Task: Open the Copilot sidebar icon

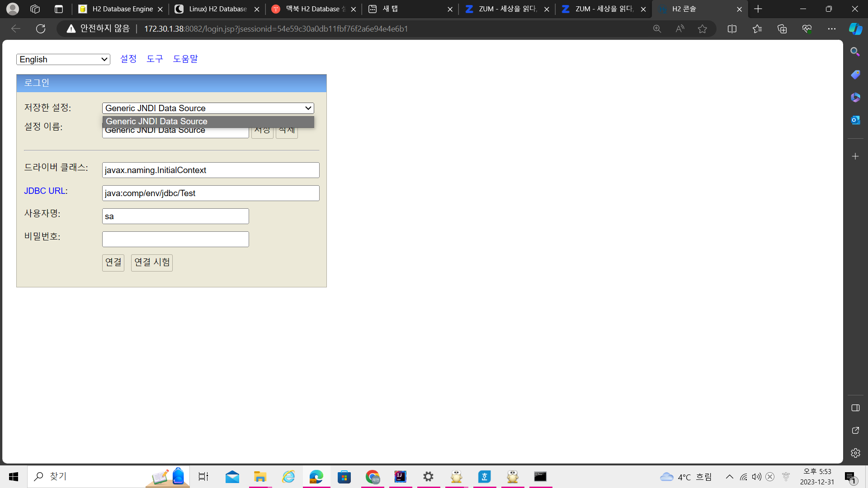Action: pyautogui.click(x=855, y=29)
